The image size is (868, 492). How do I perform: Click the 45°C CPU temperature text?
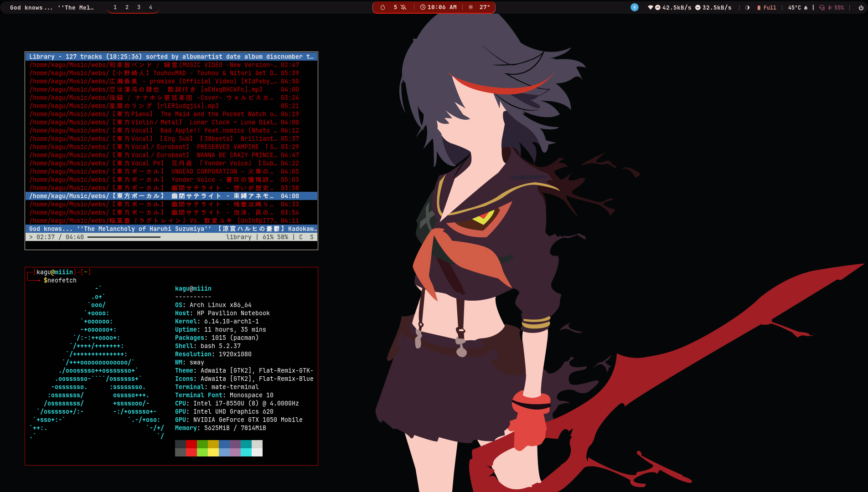794,7
